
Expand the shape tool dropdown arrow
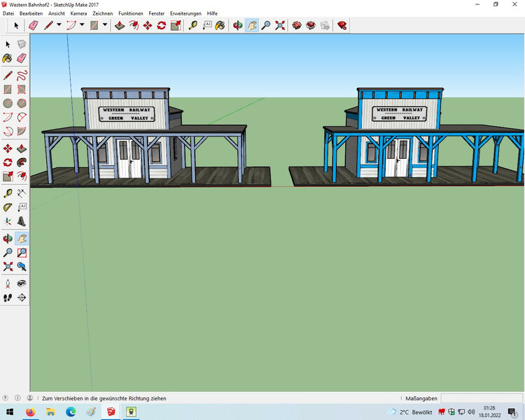tap(105, 25)
